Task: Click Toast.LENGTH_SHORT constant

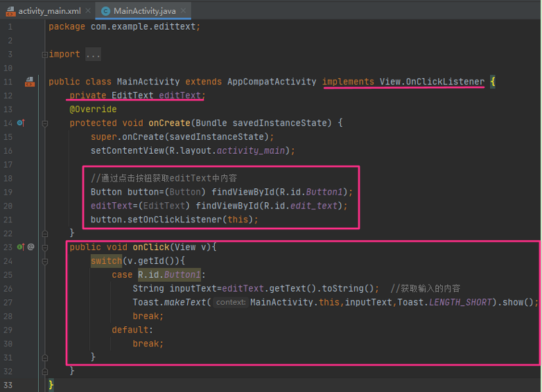Action: (444, 302)
